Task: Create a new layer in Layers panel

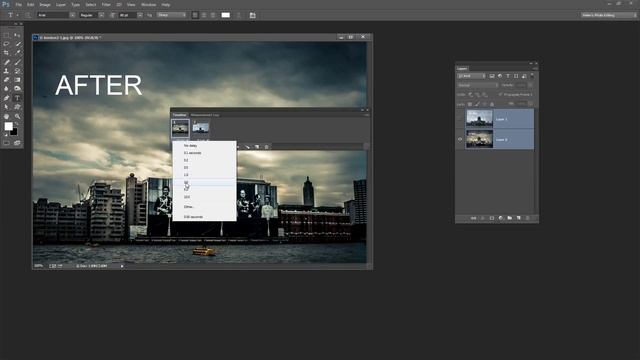Action: (518, 218)
